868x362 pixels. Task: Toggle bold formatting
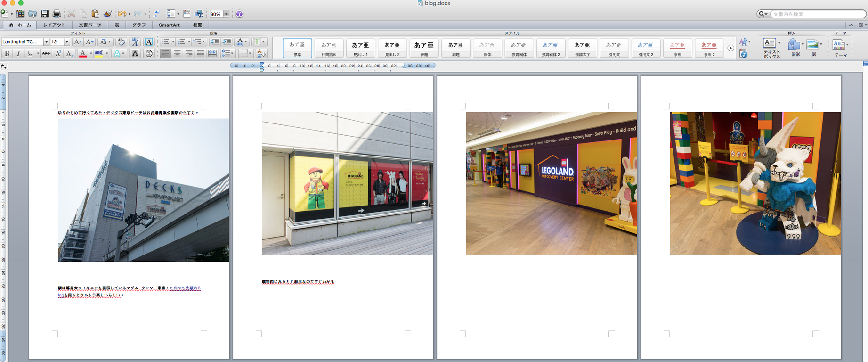(x=7, y=54)
